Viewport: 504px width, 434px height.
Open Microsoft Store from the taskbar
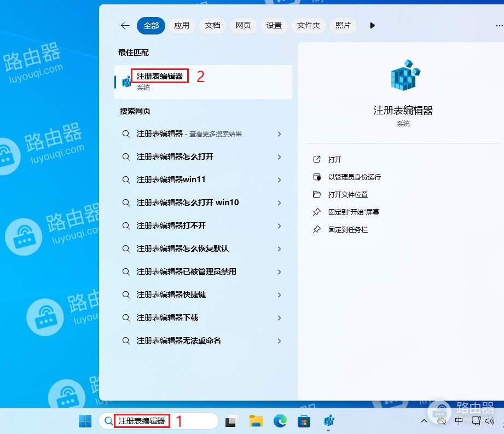[304, 421]
